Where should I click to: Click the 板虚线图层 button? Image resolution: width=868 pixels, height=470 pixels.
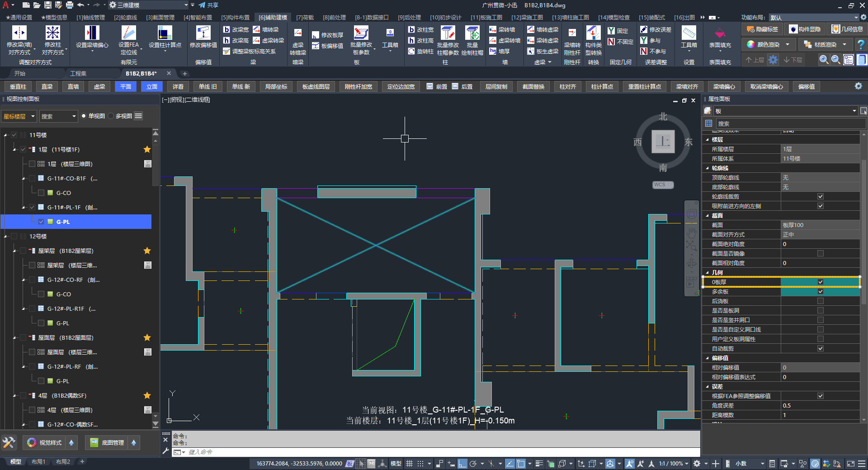tap(316, 86)
